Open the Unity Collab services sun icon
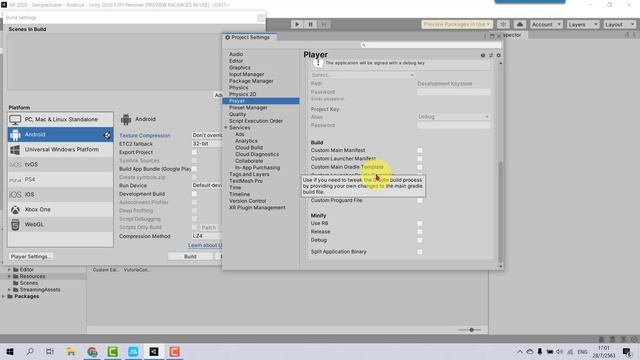640x360 pixels. (x=503, y=24)
